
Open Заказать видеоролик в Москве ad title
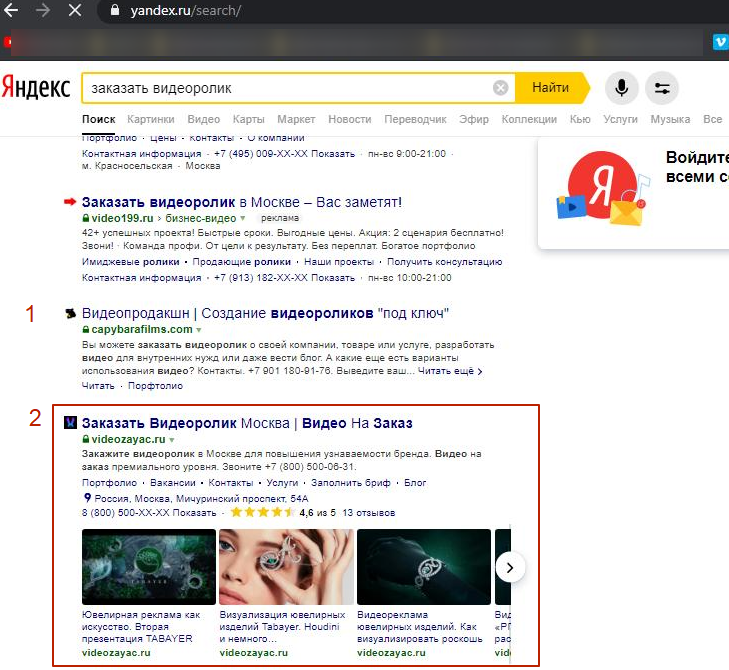(242, 202)
